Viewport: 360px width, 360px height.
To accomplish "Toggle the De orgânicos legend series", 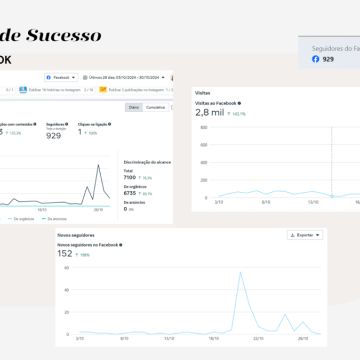I will [x=21, y=219].
